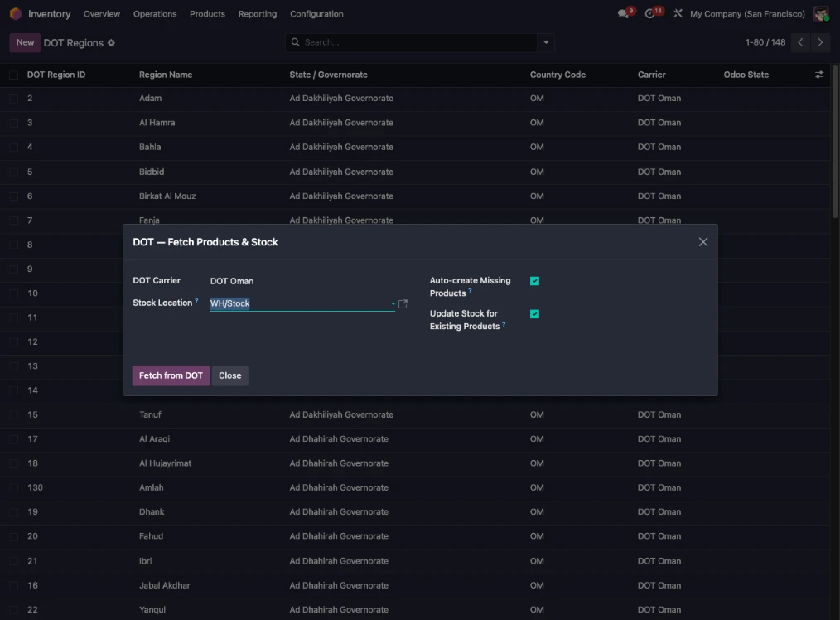
Task: Click the Fetch from DOT button
Action: (171, 375)
